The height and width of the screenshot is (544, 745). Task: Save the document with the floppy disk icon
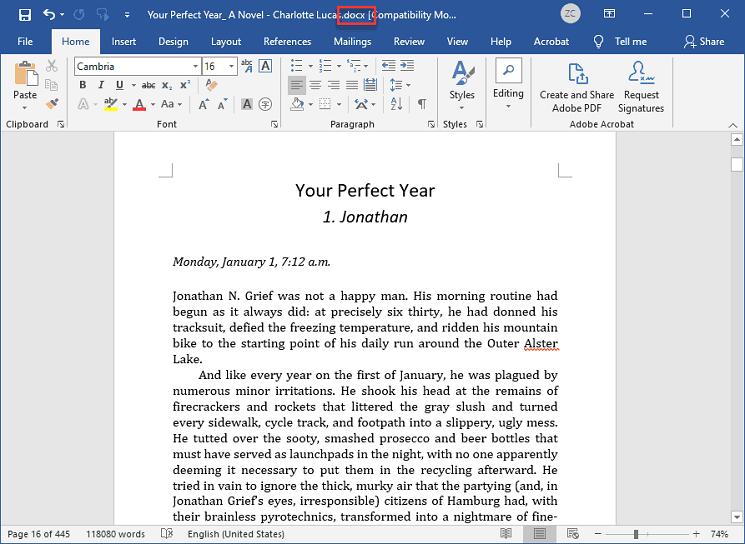click(x=25, y=15)
